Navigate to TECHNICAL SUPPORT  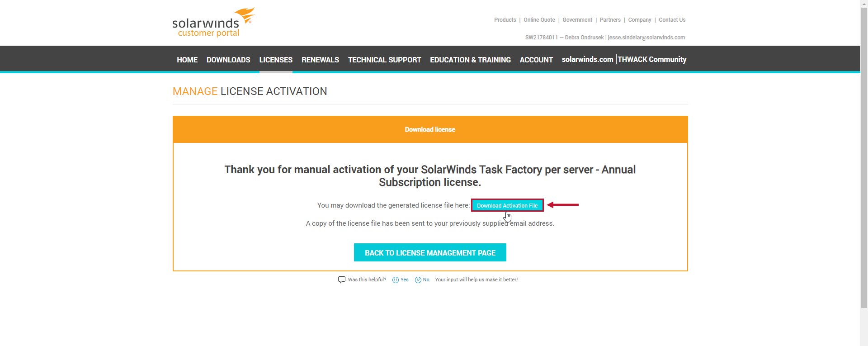coord(384,60)
